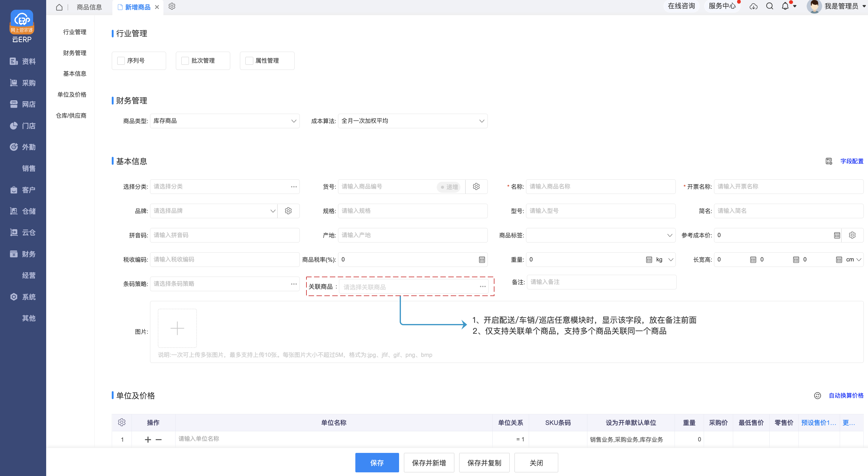Click the 参考成本价 settings gear icon
This screenshot has width=868, height=476.
[x=852, y=235]
